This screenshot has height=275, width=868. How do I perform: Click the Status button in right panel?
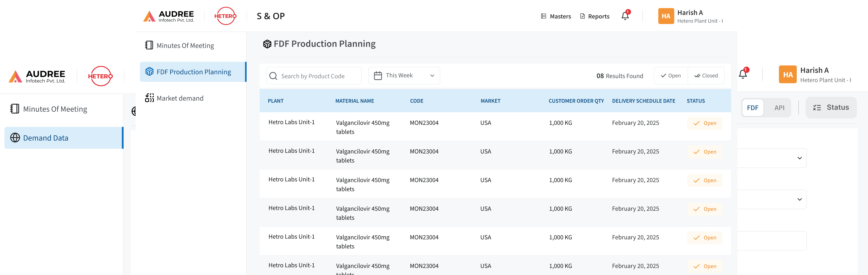click(831, 107)
